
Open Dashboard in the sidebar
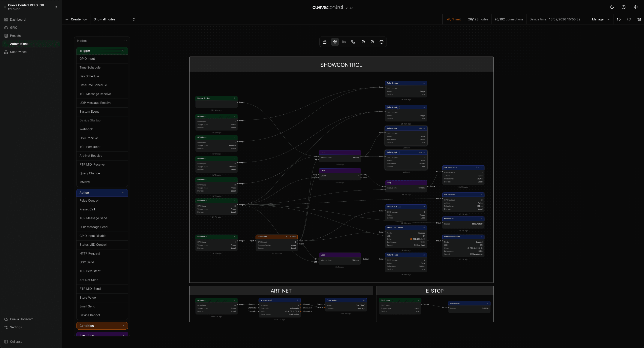click(x=31, y=20)
